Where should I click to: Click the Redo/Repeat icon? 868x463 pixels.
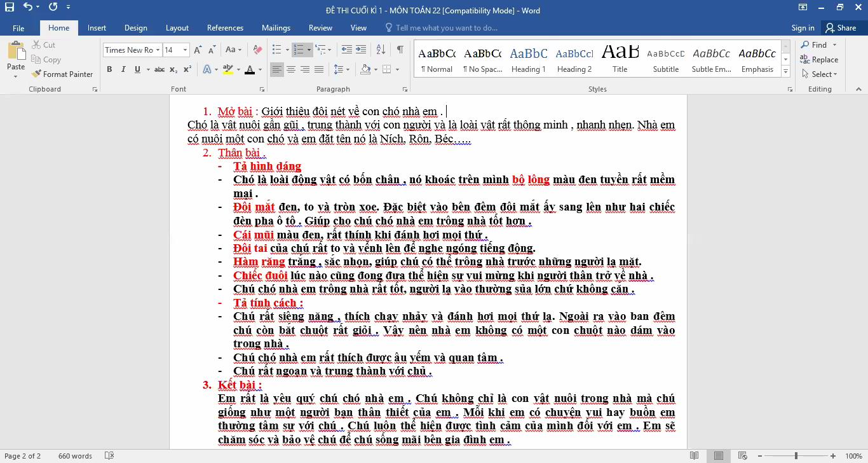[53, 8]
